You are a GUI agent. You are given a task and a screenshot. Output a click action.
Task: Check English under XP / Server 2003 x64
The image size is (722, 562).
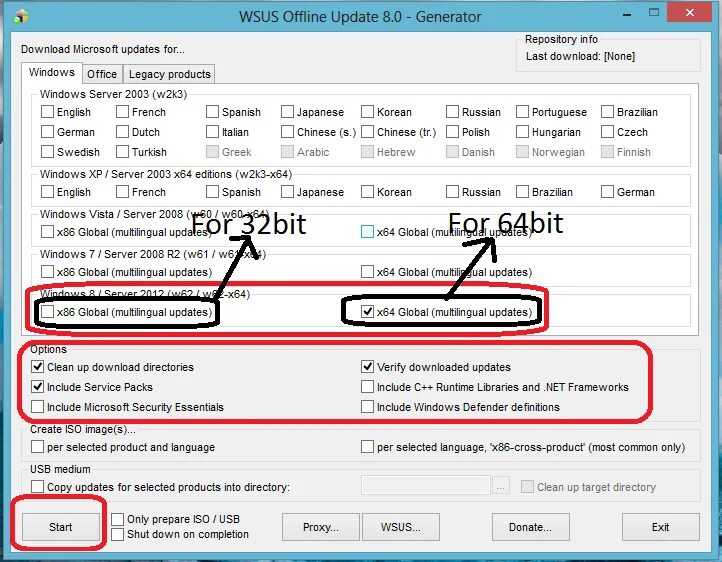pyautogui.click(x=47, y=191)
